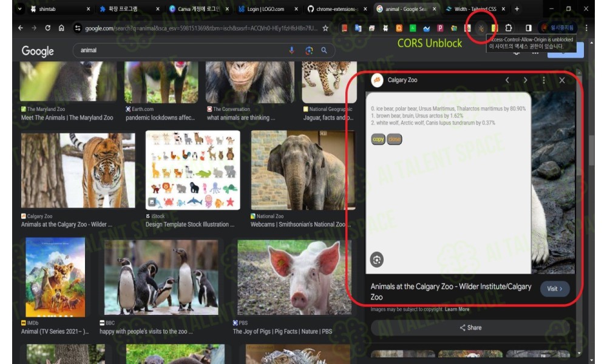Submit search with the magnifier icon

(x=324, y=50)
